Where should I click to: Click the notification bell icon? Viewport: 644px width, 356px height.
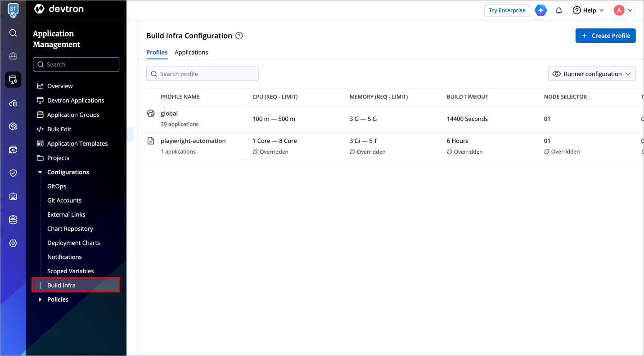coord(558,10)
